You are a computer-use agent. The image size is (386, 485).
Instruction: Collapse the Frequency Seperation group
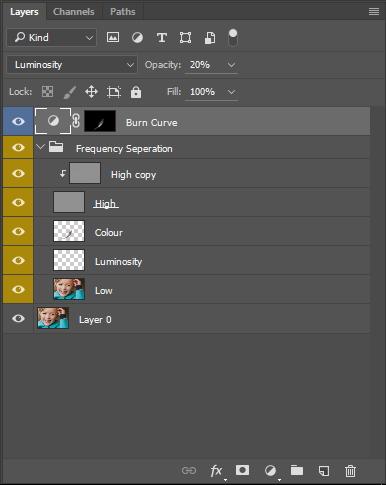[x=40, y=146]
